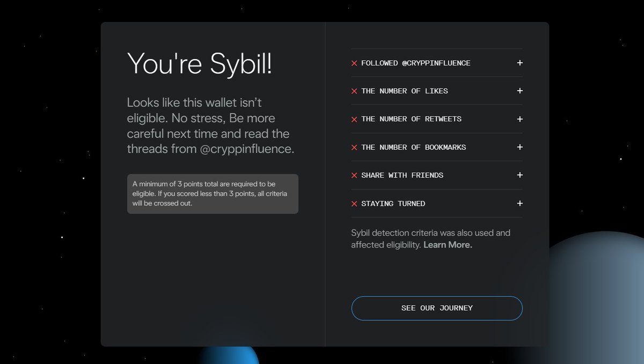Screen dimensions: 644x364
Task: Click red X beside Number of Likes
Action: click(354, 91)
